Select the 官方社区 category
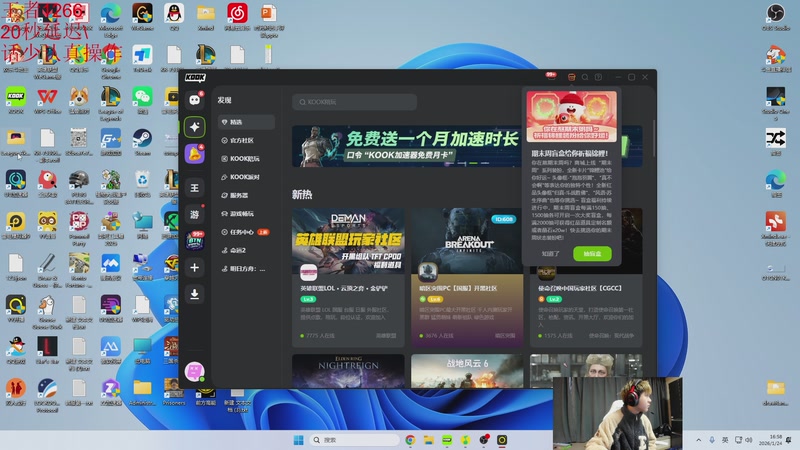The image size is (800, 450). [x=246, y=140]
